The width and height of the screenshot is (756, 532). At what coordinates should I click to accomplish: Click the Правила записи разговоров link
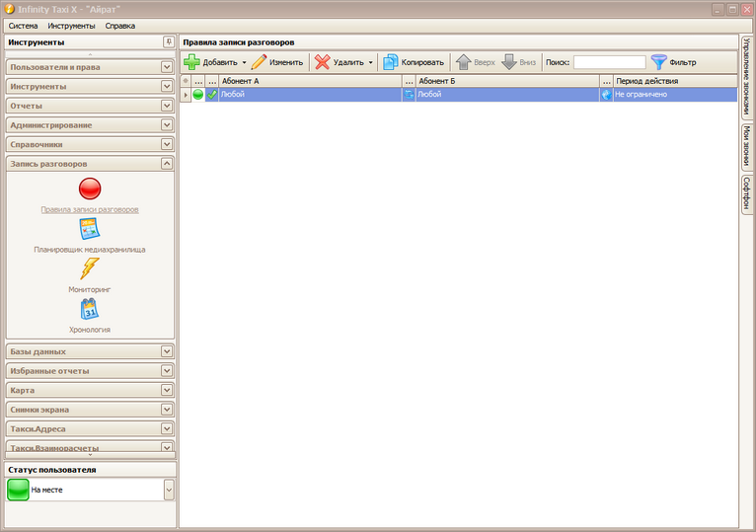(x=90, y=209)
